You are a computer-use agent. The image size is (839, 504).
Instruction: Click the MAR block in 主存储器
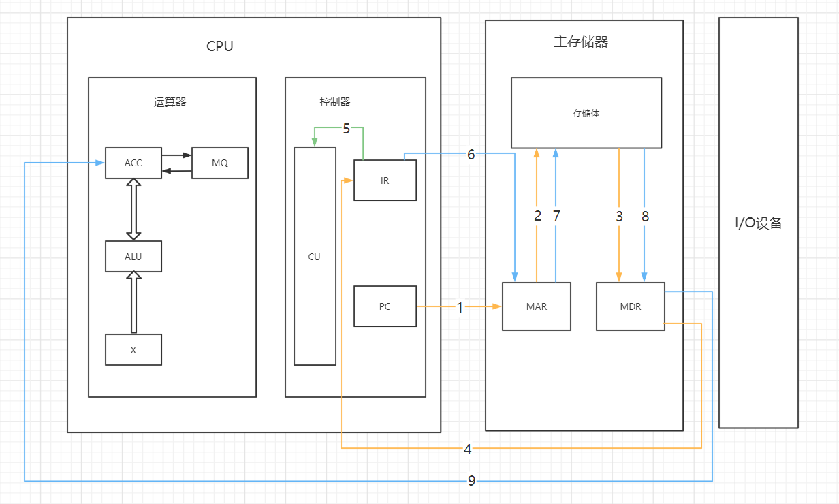tap(536, 306)
